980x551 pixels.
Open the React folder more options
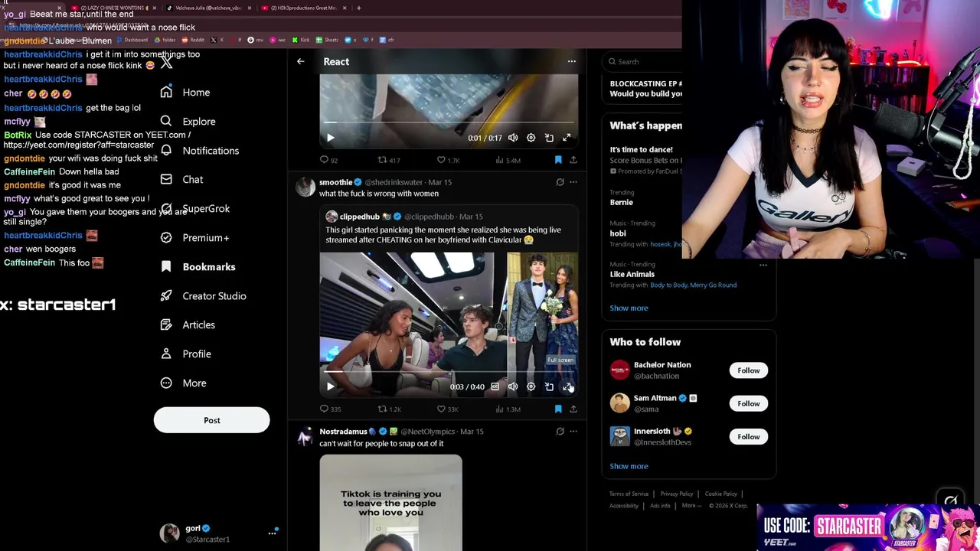coord(571,61)
